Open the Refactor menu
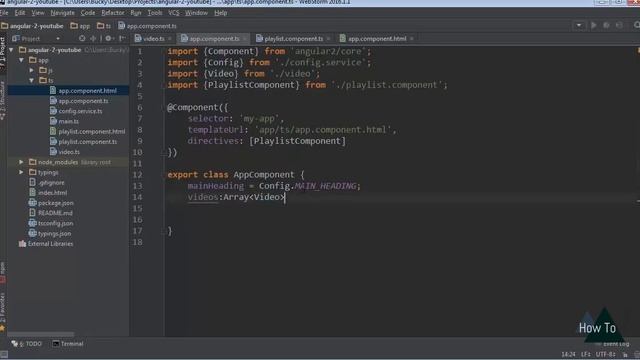640x360 pixels. [113, 13]
